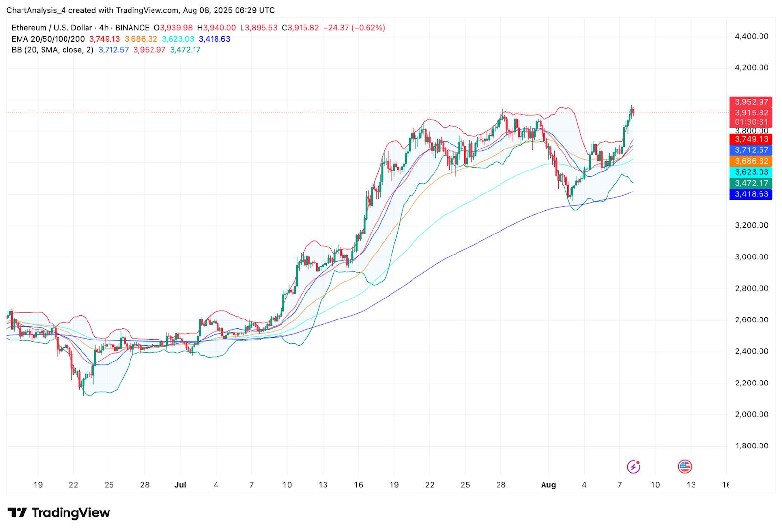Click the orange 3,686.32 EMA 50 price tag
This screenshot has width=782, height=532.
tap(750, 161)
